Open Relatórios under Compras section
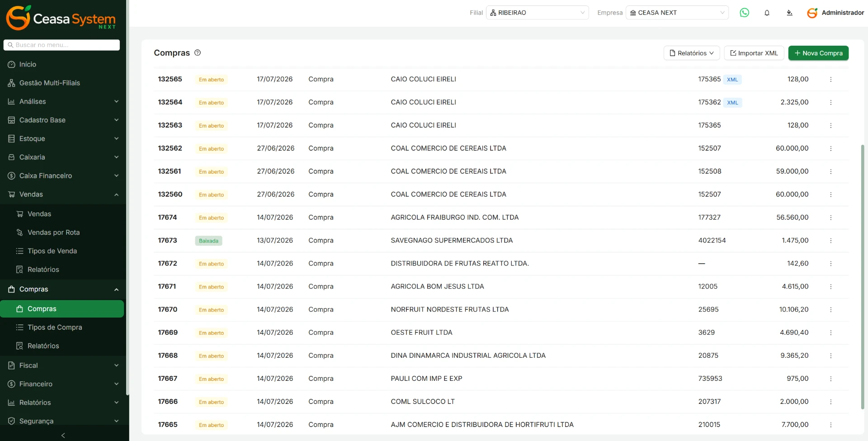The image size is (868, 441). pos(63,346)
